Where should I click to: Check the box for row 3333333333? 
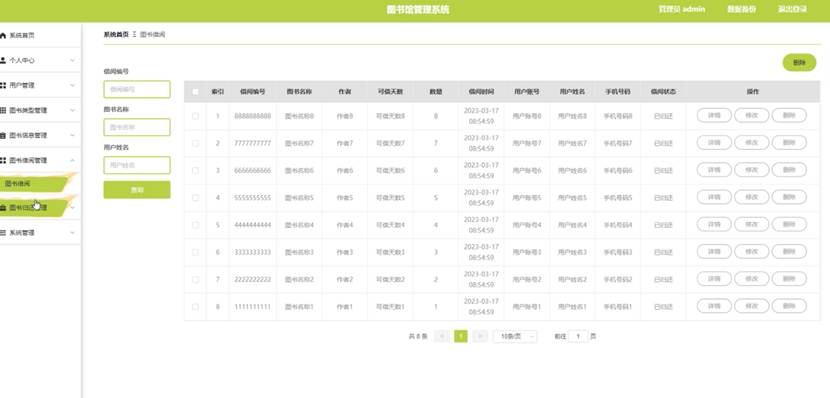[195, 252]
